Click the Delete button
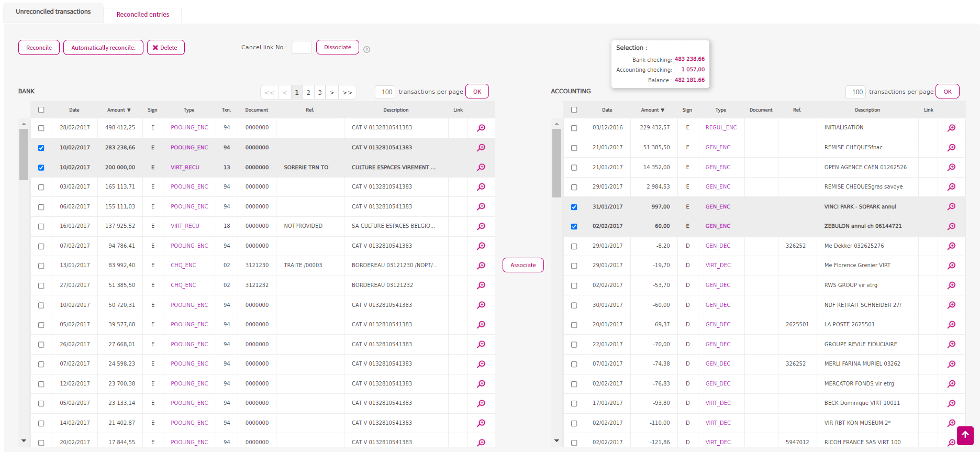980x452 pixels. pos(165,48)
